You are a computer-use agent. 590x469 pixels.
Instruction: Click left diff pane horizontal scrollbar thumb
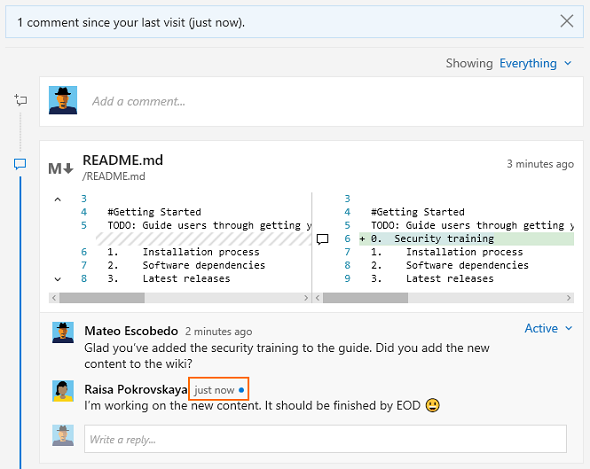(102, 298)
